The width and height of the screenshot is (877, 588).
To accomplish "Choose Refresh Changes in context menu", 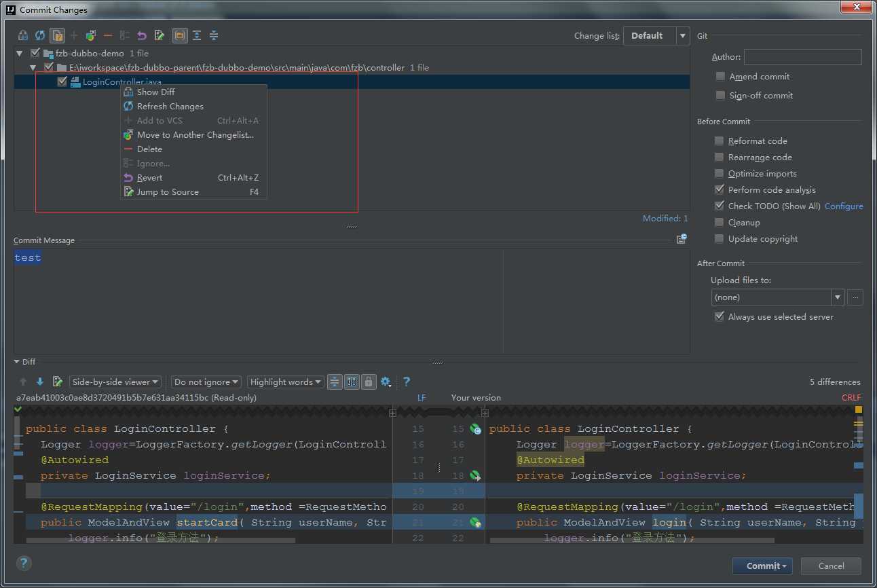I will coord(193,106).
